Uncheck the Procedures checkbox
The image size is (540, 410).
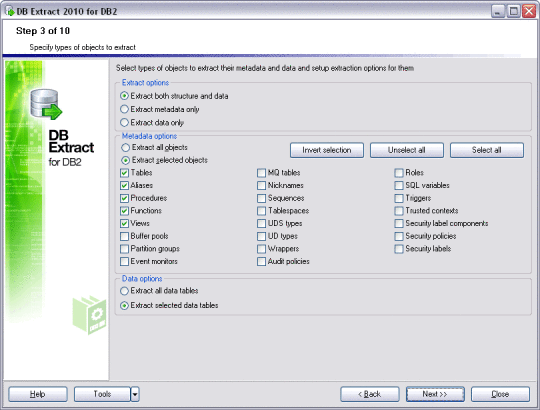pos(124,198)
